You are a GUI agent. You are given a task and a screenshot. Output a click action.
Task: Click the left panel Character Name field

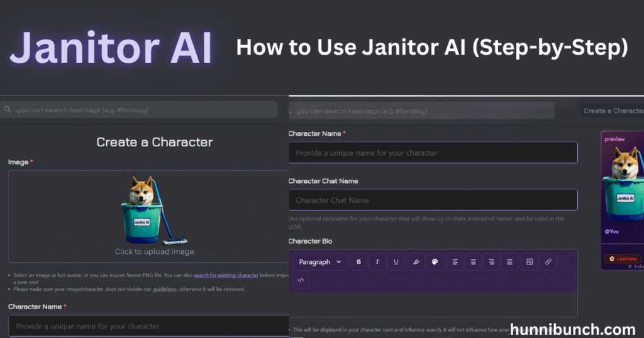[148, 326]
